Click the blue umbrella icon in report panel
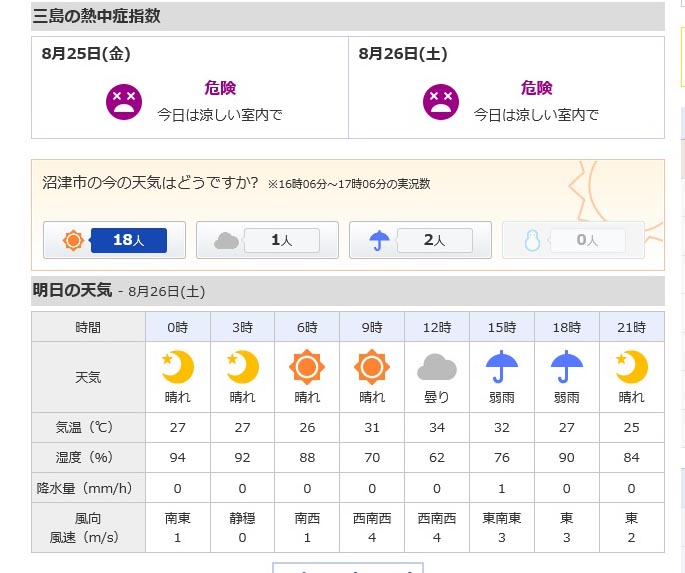The image size is (685, 573). tap(379, 240)
